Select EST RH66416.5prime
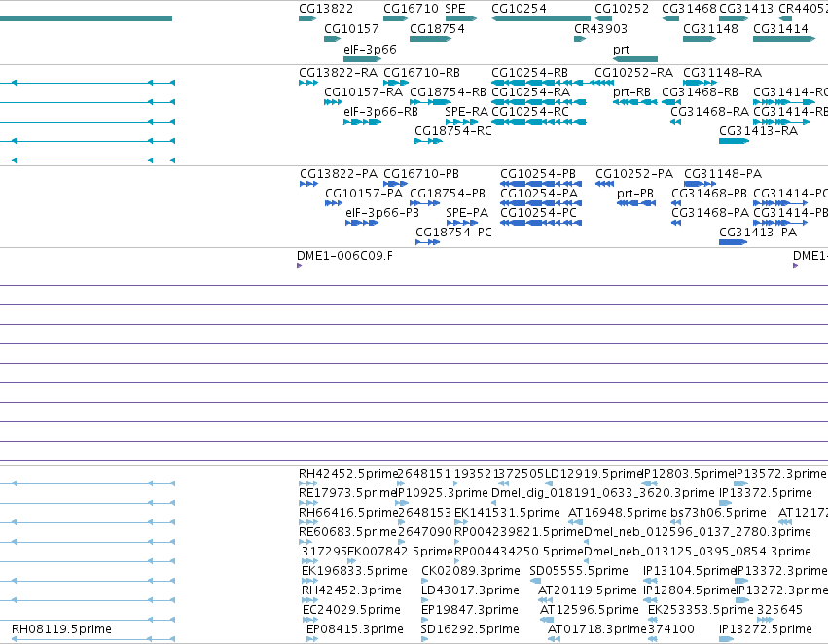 [308, 522]
